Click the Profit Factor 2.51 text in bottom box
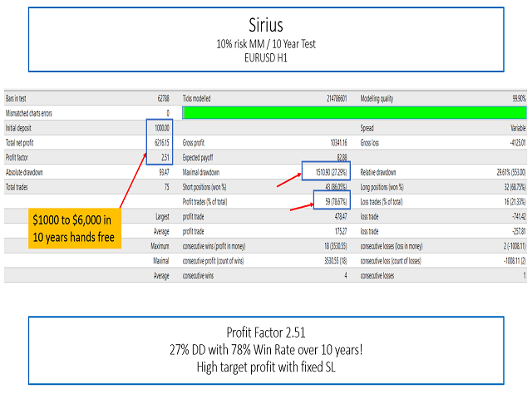This screenshot has width=532, height=399. click(266, 334)
